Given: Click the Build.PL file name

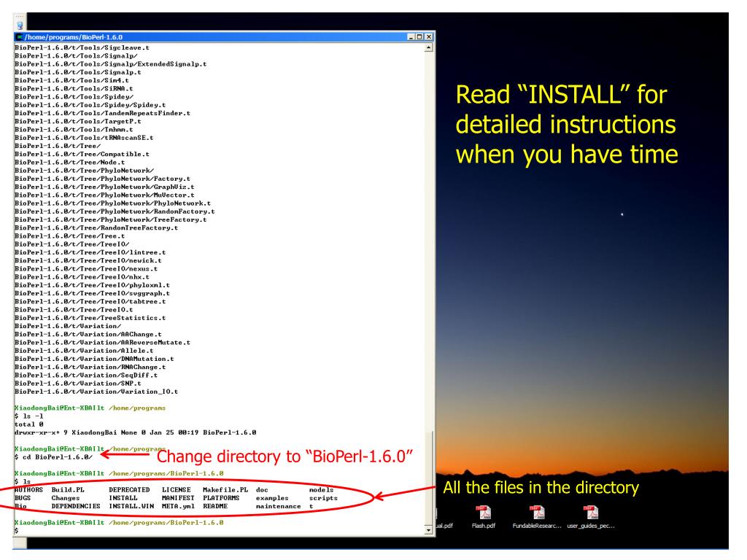Looking at the screenshot, I should tap(68, 490).
